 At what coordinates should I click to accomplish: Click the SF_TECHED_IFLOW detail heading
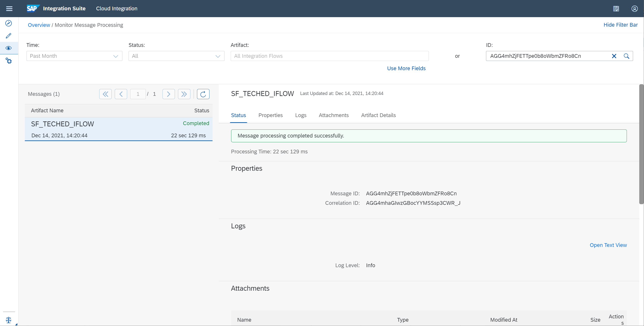pos(262,94)
